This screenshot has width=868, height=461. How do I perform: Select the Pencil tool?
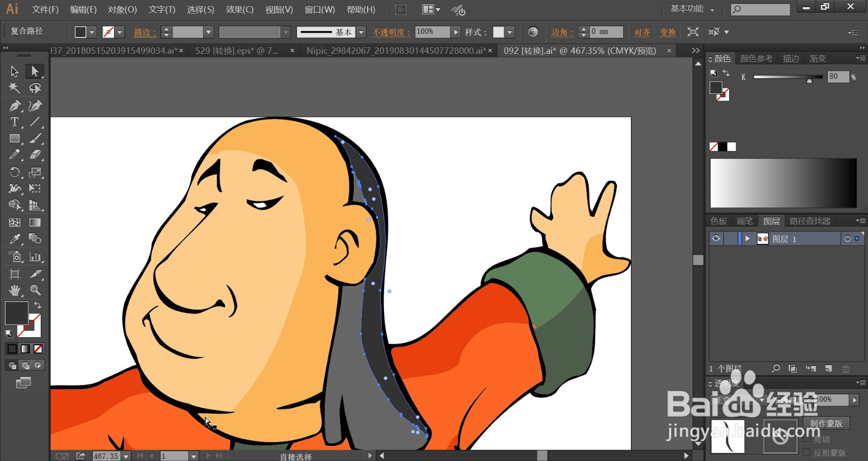[15, 155]
